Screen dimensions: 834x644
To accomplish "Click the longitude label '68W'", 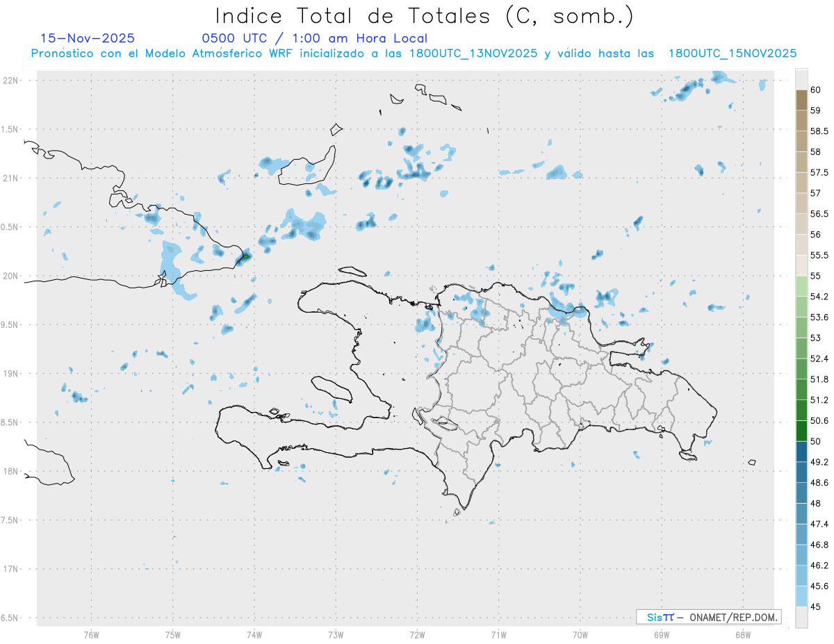I will click(x=743, y=634).
